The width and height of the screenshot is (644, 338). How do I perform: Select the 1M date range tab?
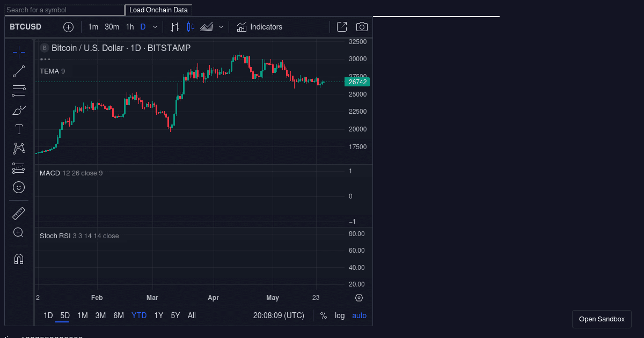(82, 315)
